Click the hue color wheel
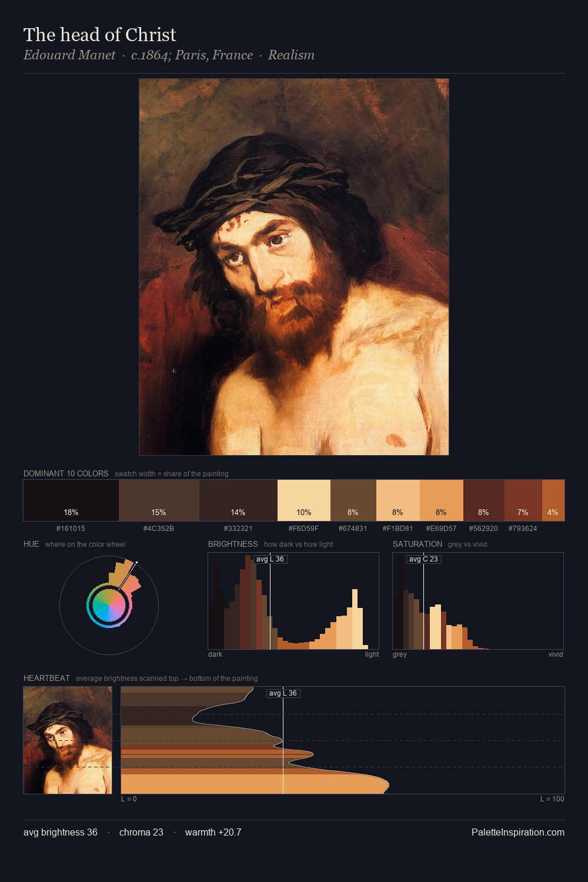Viewport: 588px width, 882px height. [109, 605]
